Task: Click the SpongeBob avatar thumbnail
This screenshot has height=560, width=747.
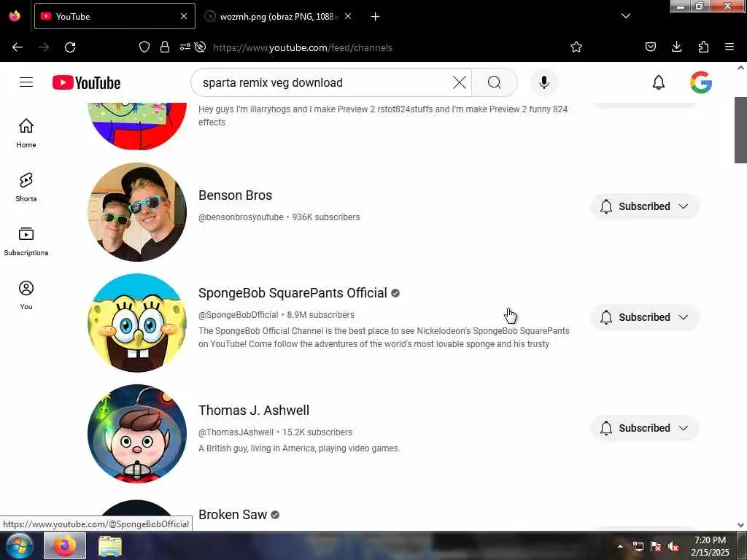Action: click(x=137, y=323)
